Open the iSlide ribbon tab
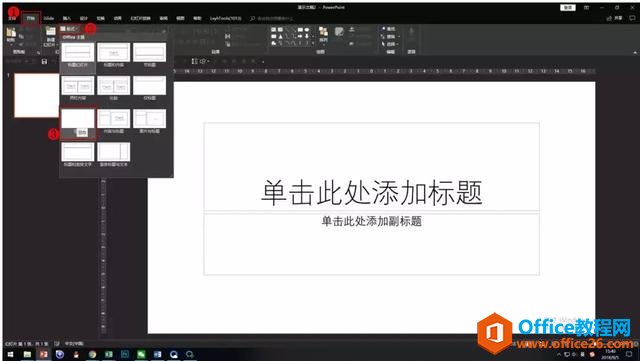Screen dimensions: 640x361 (49, 18)
